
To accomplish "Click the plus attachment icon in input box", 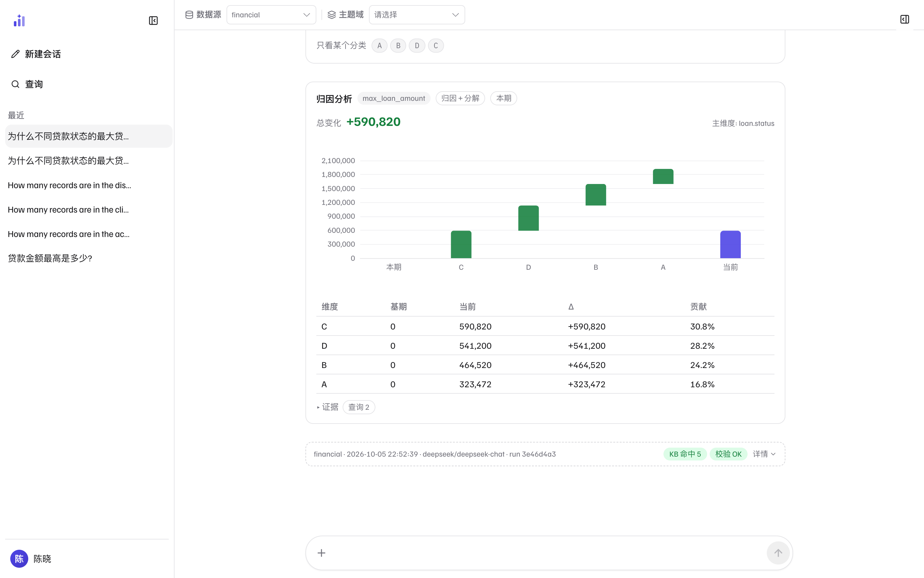I will tap(321, 553).
